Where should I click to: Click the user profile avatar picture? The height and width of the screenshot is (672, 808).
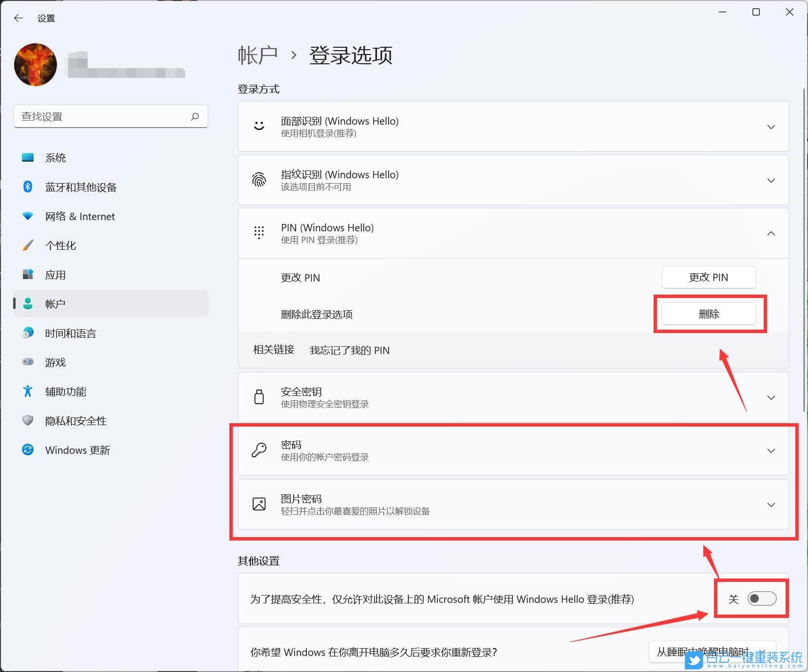click(35, 65)
